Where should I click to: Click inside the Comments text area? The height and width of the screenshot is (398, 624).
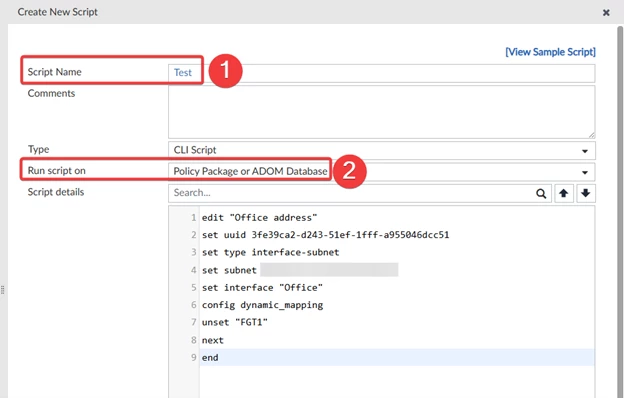pos(382,112)
